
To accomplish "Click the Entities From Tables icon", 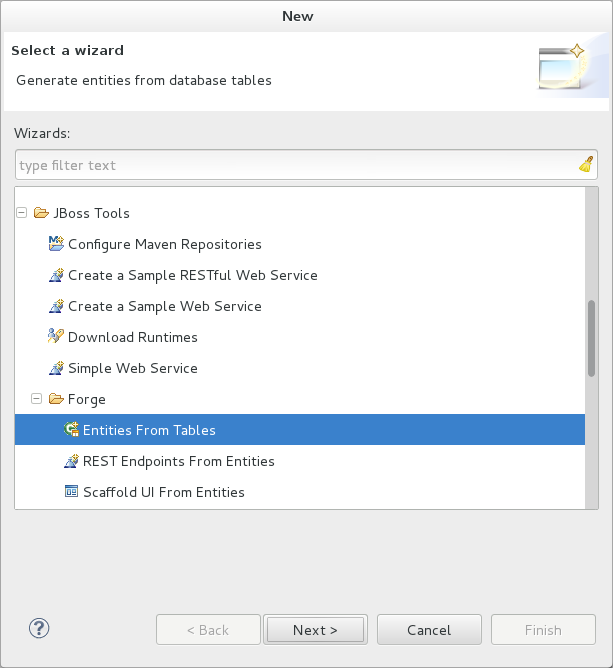I will click(71, 430).
